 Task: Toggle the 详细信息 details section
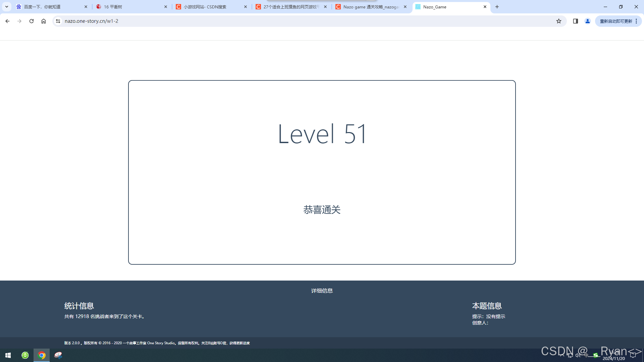322,291
